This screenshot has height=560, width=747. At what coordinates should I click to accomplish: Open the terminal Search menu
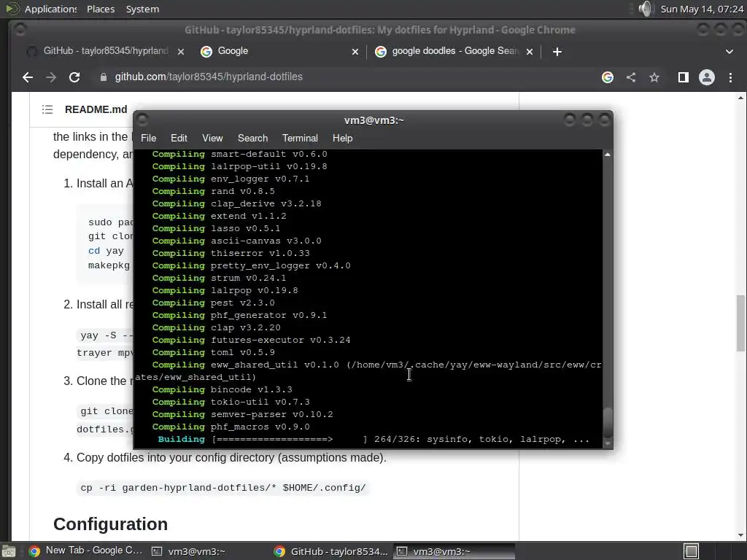252,138
